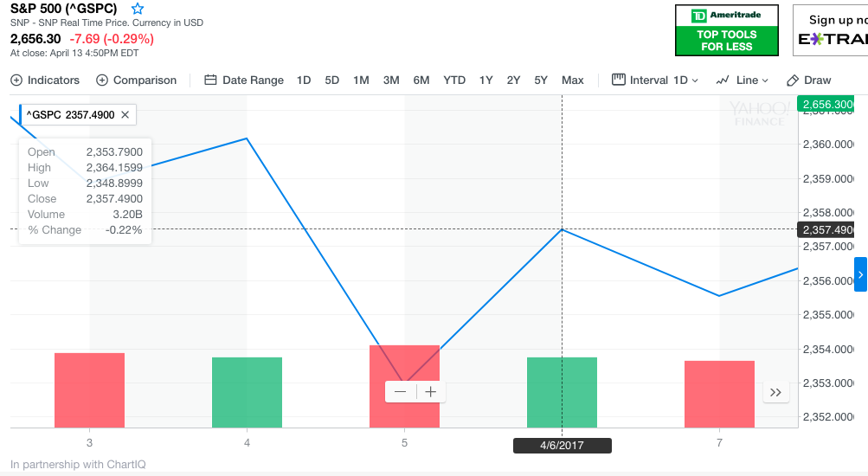Zoom in chart with plus button

click(430, 392)
